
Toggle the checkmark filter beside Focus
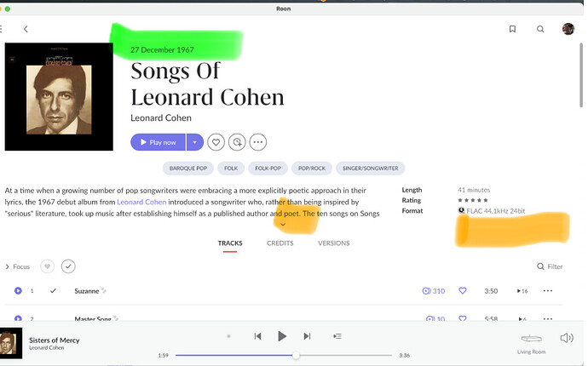[68, 266]
